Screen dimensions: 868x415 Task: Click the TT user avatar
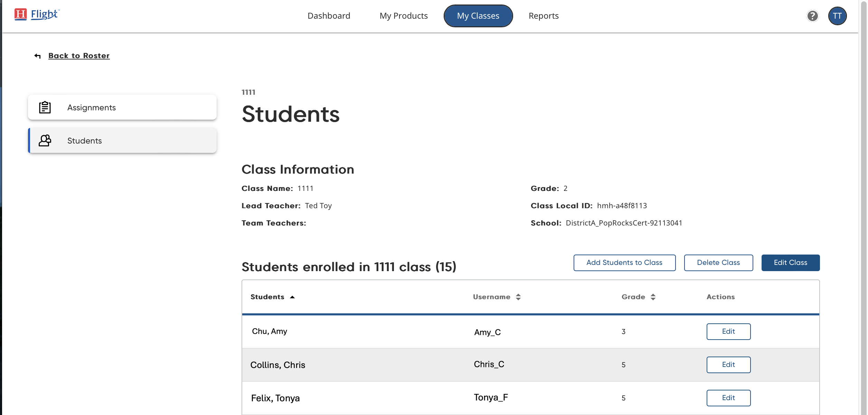pos(838,16)
